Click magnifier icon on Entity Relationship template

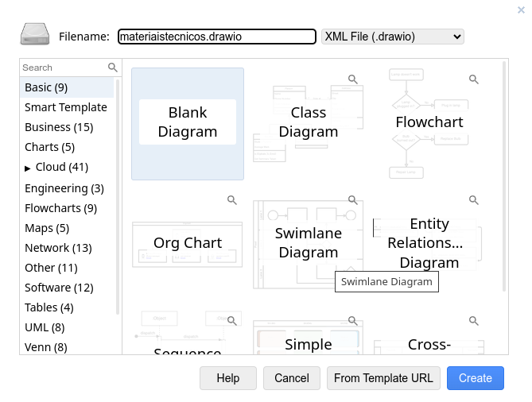tap(473, 200)
